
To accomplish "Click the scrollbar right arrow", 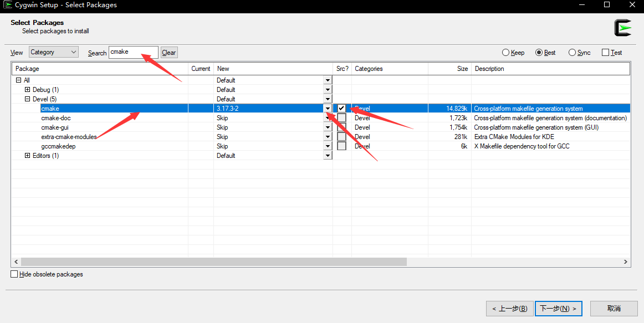I will [x=626, y=262].
